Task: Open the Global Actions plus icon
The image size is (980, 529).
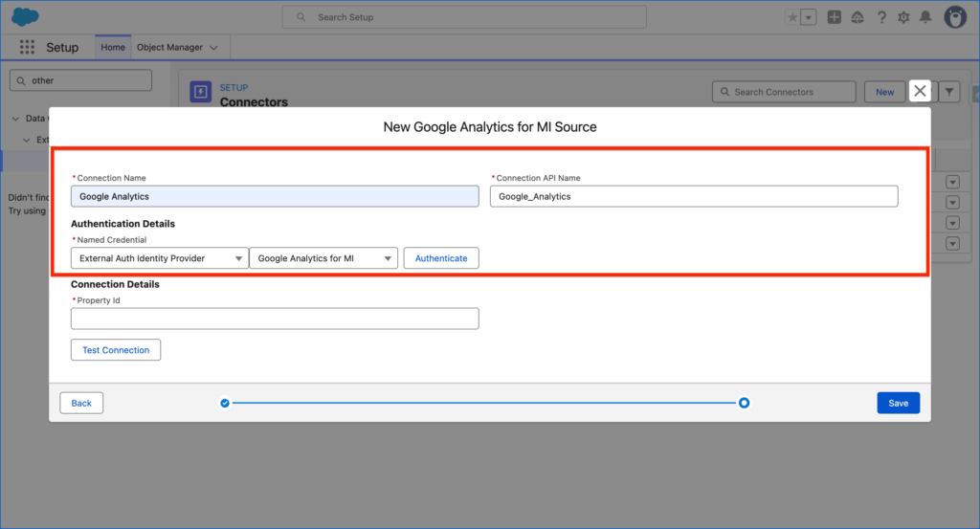Action: (x=835, y=17)
